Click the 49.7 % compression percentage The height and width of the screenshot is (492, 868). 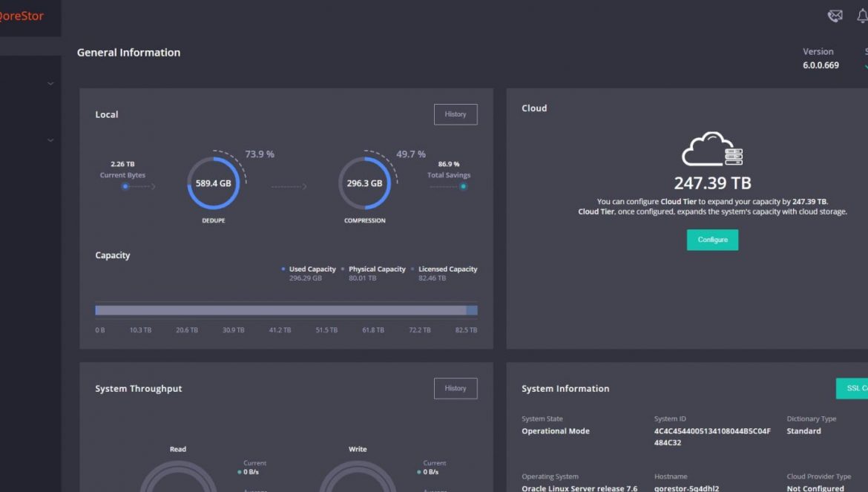[x=411, y=154]
